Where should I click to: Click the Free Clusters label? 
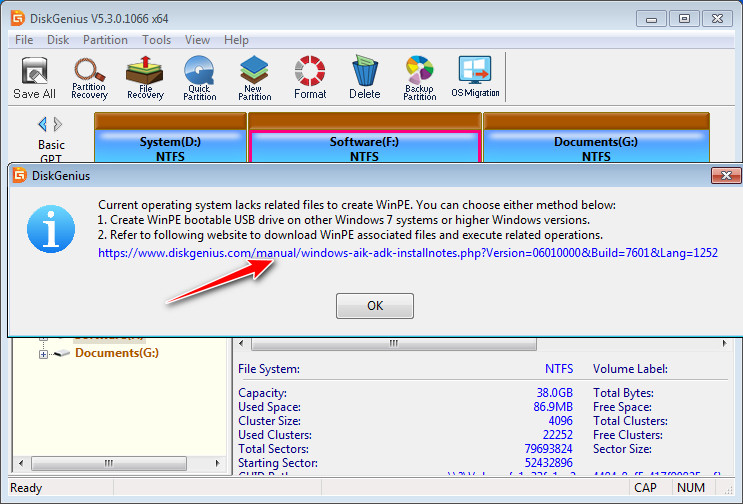(x=628, y=435)
